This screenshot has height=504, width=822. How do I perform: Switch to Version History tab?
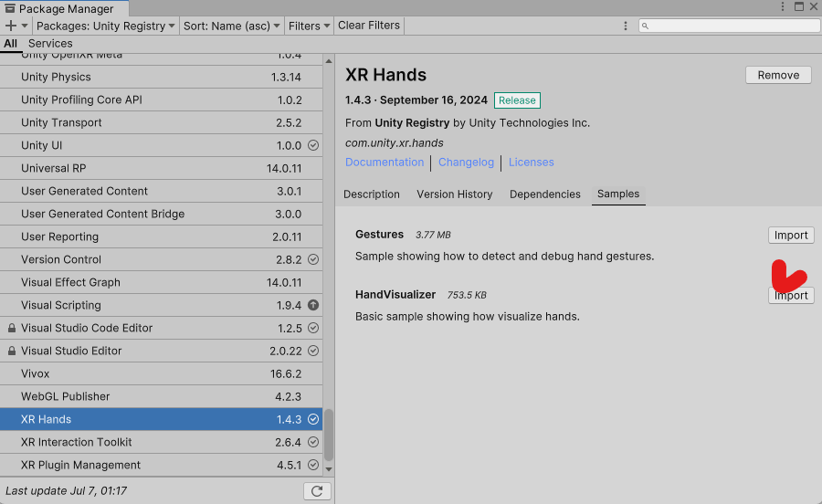click(455, 194)
